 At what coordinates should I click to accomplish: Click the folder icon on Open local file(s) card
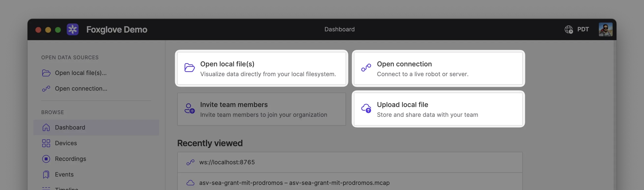189,68
